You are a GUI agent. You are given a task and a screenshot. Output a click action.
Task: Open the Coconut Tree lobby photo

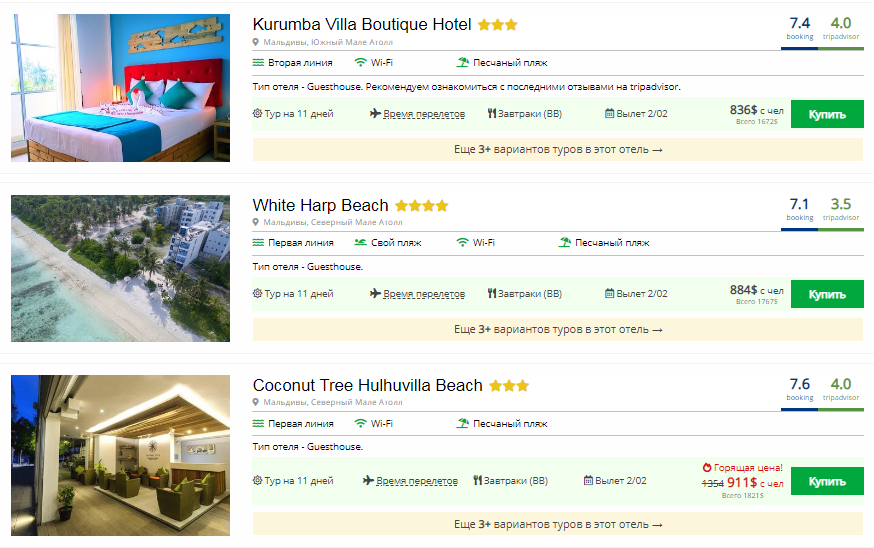click(x=120, y=455)
